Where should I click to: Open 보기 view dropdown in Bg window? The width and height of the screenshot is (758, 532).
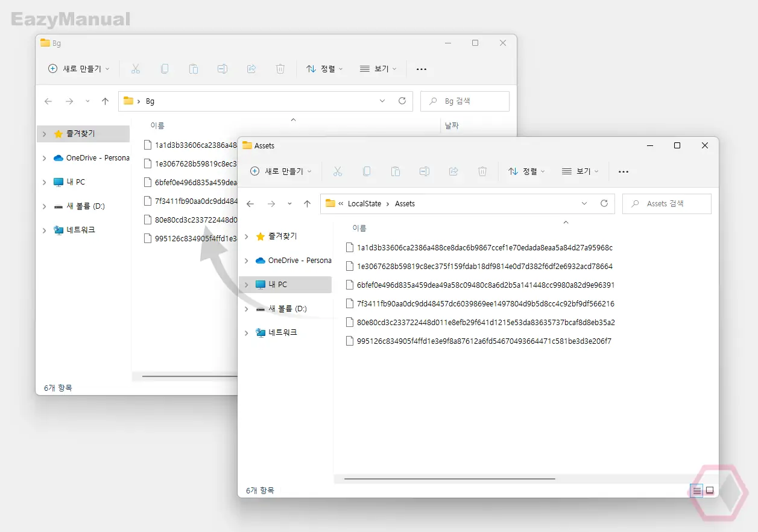coord(378,69)
